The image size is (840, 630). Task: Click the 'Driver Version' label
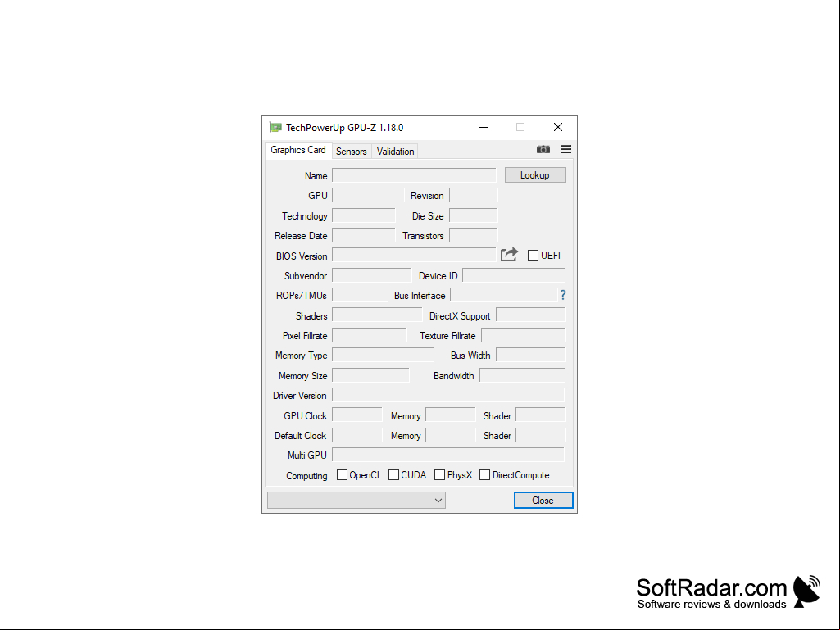[x=299, y=396]
